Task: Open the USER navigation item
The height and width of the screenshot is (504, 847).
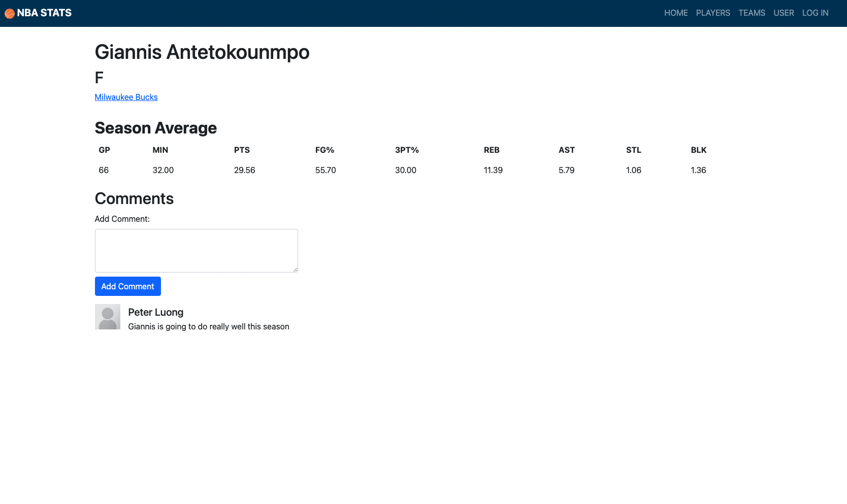Action: point(784,13)
